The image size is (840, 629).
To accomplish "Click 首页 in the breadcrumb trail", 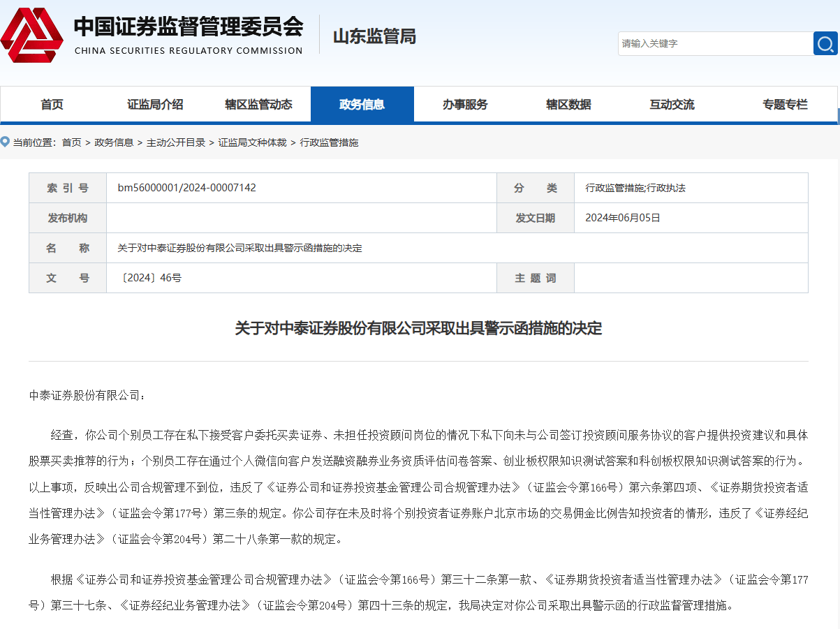I will click(x=72, y=142).
